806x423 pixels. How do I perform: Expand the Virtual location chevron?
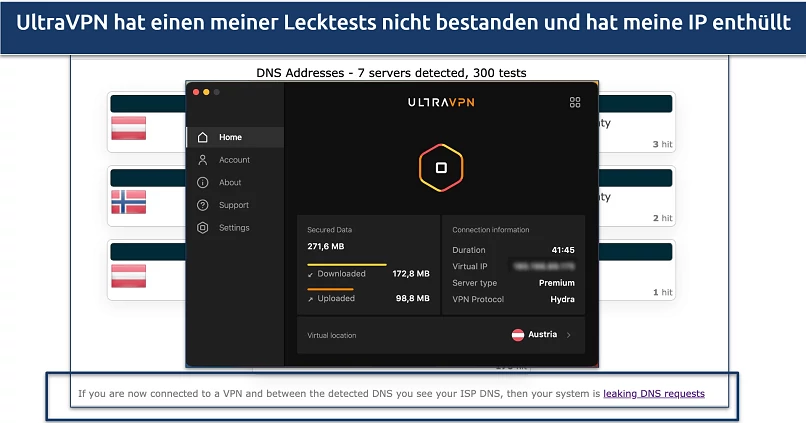(x=569, y=335)
